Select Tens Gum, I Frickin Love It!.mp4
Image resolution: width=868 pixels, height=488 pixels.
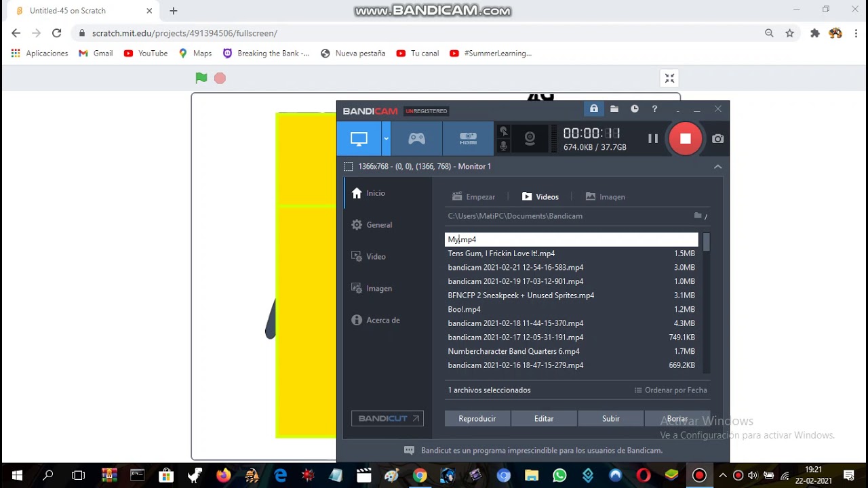(x=571, y=253)
